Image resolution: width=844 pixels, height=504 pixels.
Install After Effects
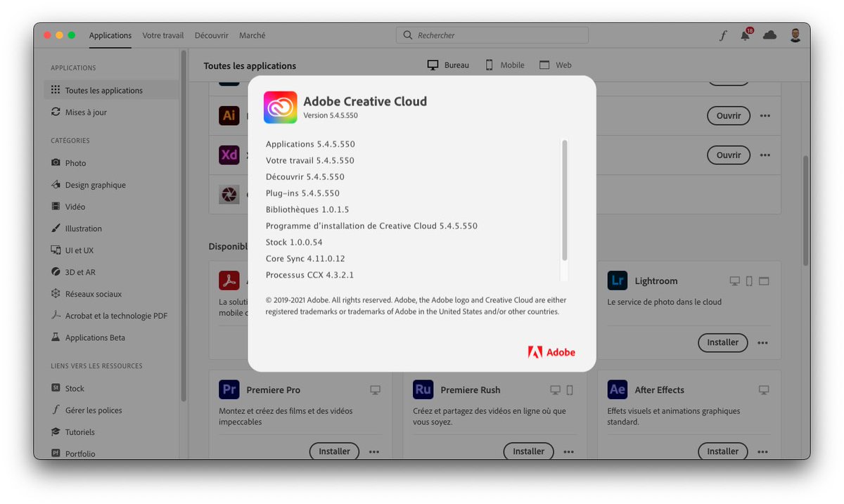point(723,451)
